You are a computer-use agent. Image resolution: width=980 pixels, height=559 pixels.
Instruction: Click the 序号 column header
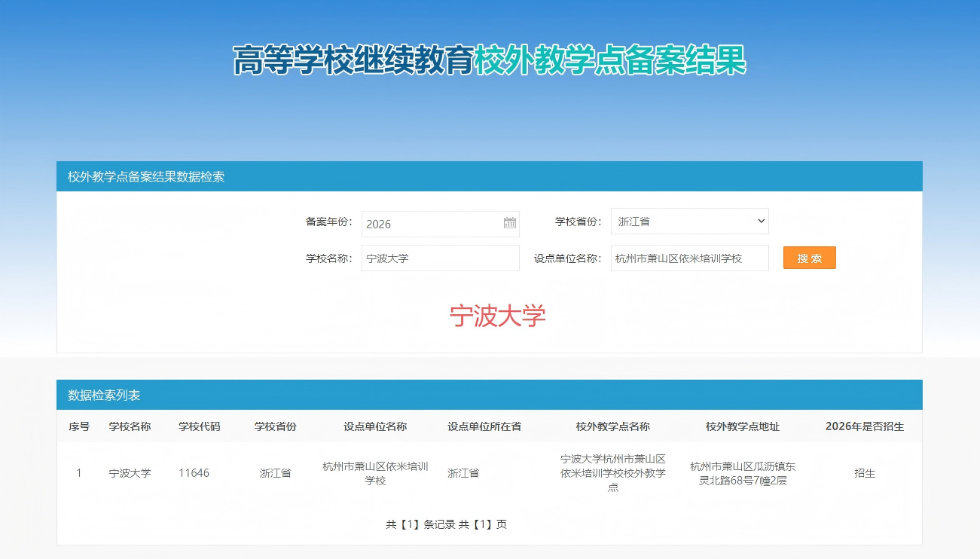[79, 426]
